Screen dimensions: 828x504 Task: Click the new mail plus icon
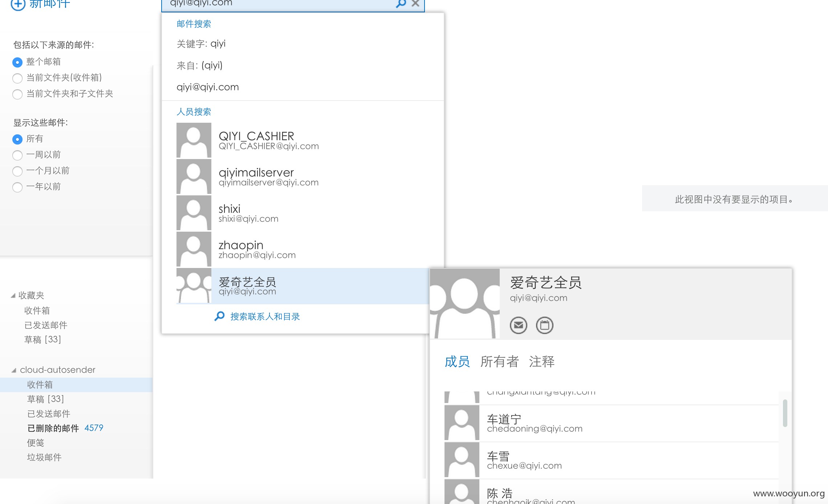(18, 5)
